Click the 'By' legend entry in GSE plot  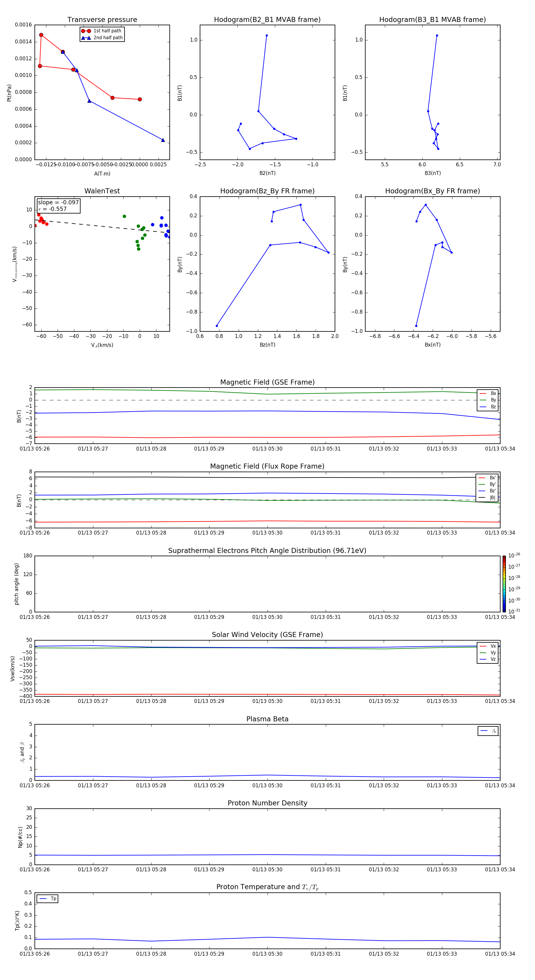point(488,400)
